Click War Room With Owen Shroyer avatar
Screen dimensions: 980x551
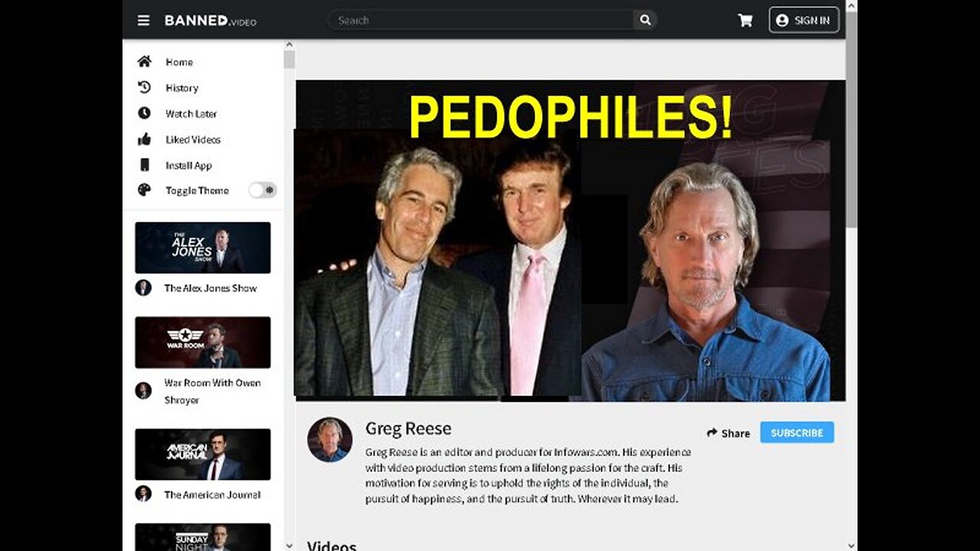click(x=143, y=391)
